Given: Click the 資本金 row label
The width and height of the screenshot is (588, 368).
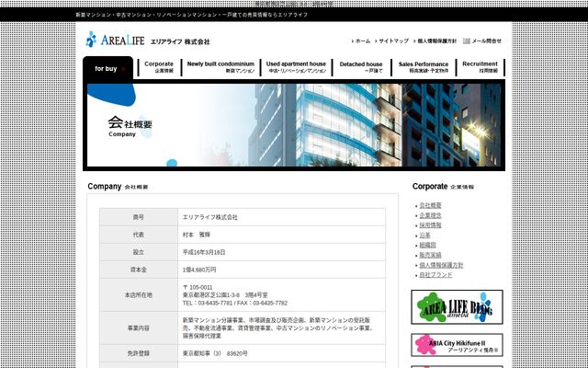Looking at the screenshot, I should 139,270.
